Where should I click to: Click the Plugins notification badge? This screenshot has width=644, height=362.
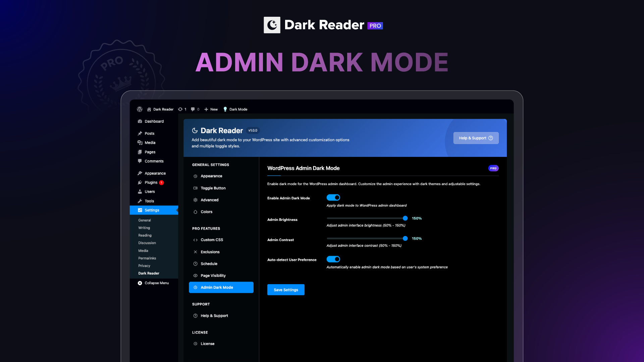coord(161,182)
